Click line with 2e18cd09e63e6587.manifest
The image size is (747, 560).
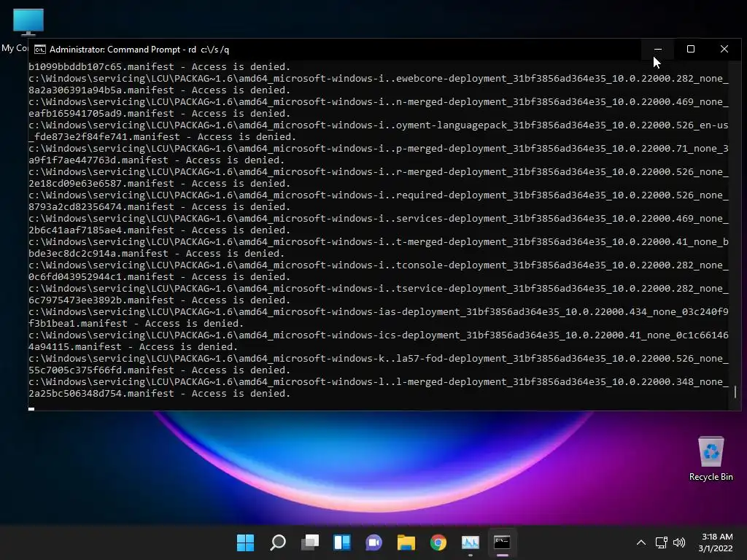(x=160, y=183)
